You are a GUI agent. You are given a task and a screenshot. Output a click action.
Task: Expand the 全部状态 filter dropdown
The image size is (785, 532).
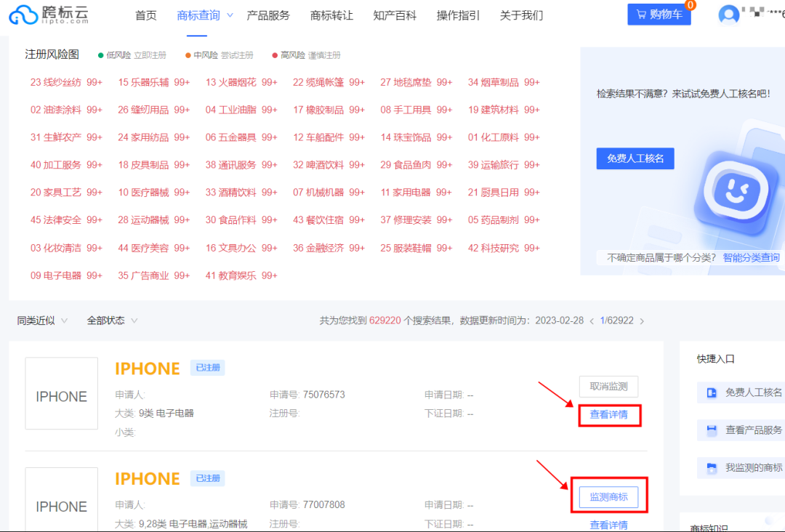(112, 321)
